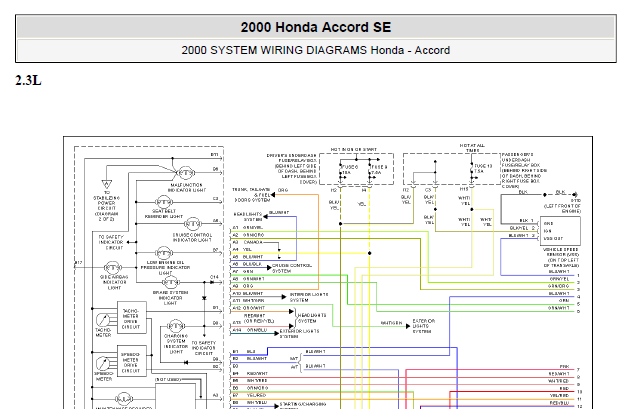Click the "2.3L" section heading
Screen dimensions: 630x409
(28, 80)
